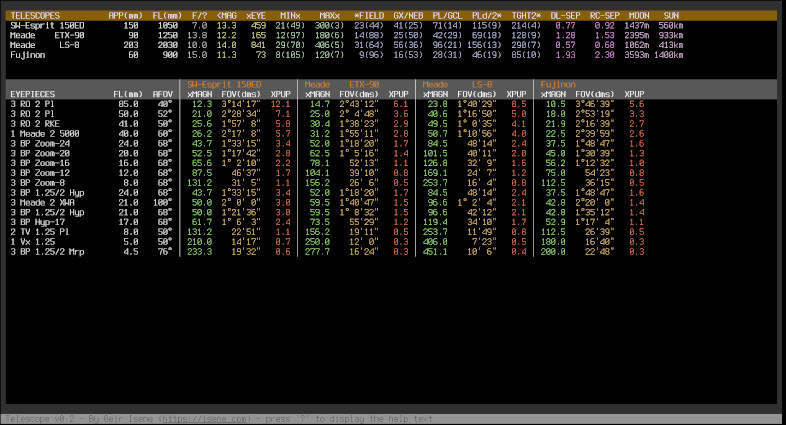
Task: Click the 233.3 magnification value
Action: [x=200, y=252]
